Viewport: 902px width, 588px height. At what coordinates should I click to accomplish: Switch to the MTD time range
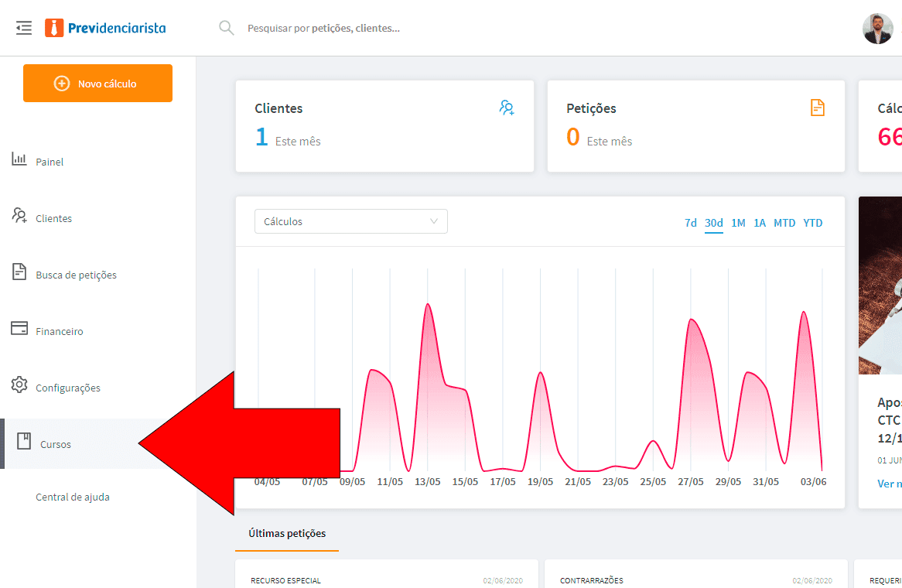(x=784, y=223)
